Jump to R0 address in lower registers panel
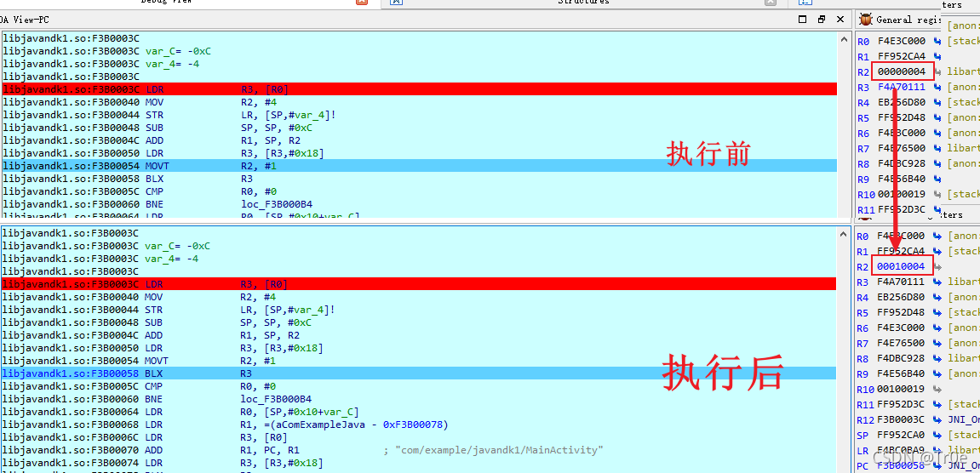This screenshot has height=473, width=980. point(937,236)
